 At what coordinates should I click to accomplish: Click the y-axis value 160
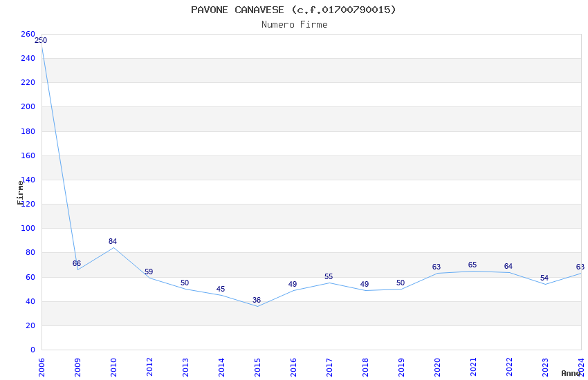28,155
